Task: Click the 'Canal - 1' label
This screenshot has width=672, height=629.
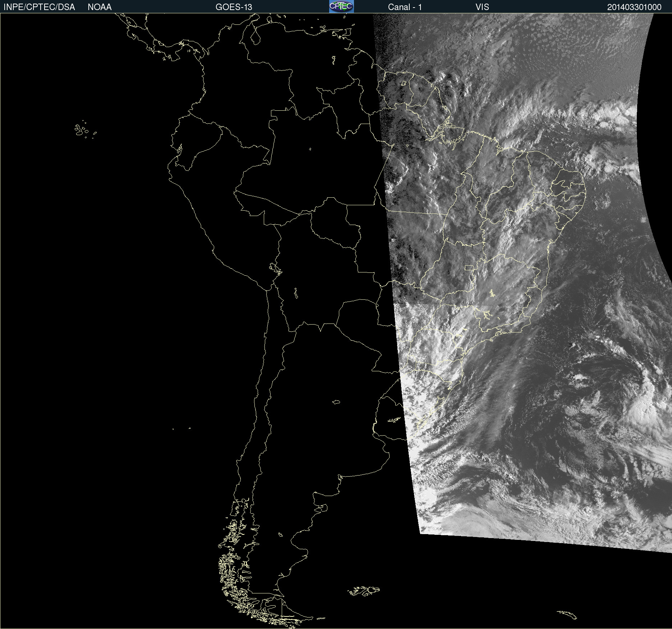Action: point(405,7)
